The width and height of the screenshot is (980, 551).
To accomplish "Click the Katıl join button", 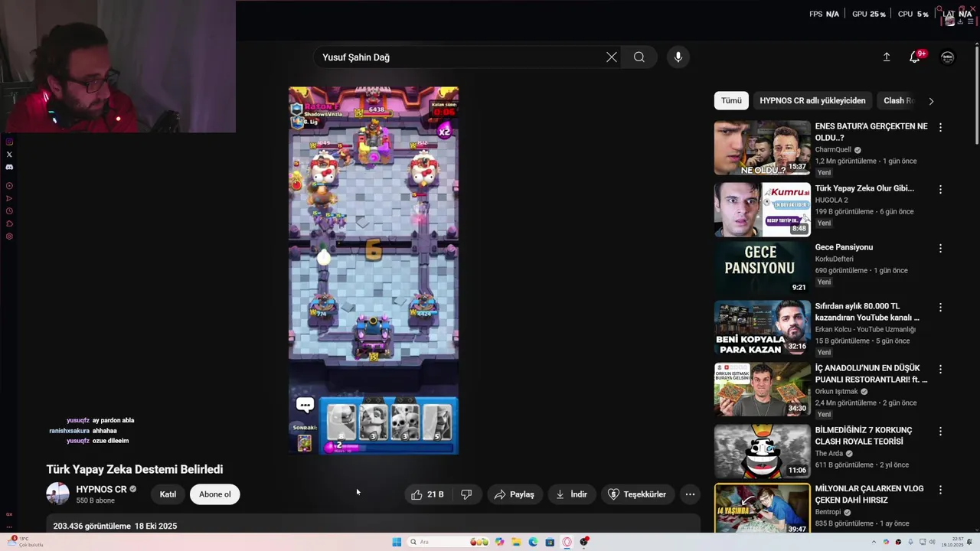I will point(168,494).
